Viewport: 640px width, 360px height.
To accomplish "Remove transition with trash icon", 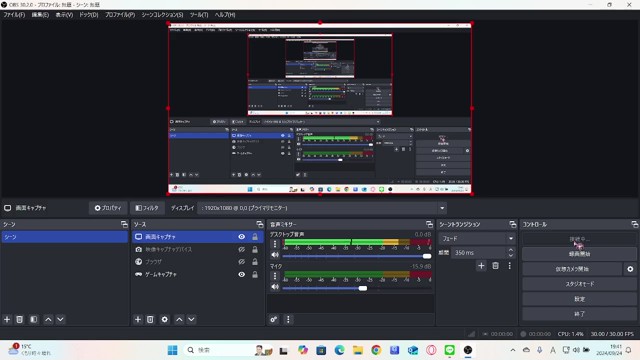I will pos(496,266).
